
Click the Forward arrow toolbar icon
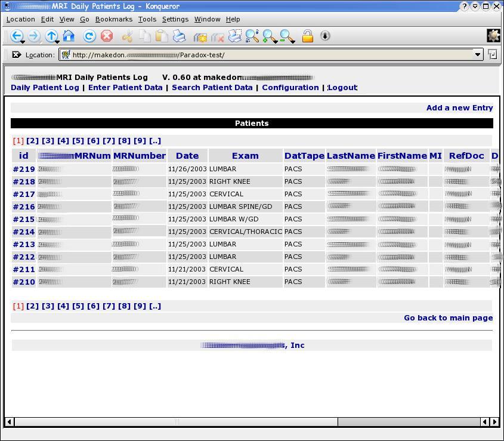[34, 36]
